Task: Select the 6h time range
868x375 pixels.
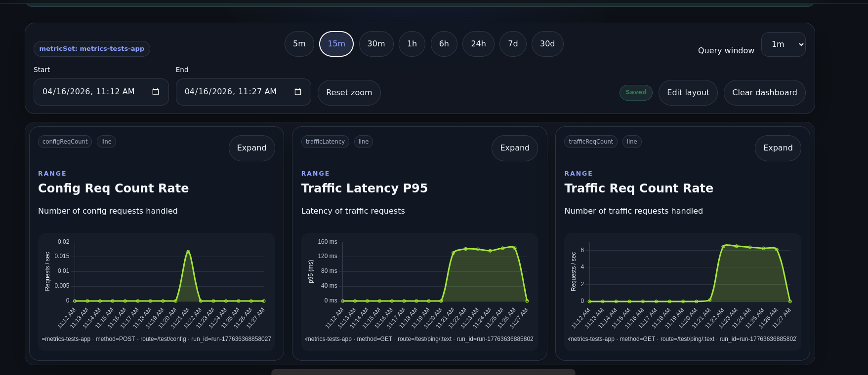Action: pos(444,44)
